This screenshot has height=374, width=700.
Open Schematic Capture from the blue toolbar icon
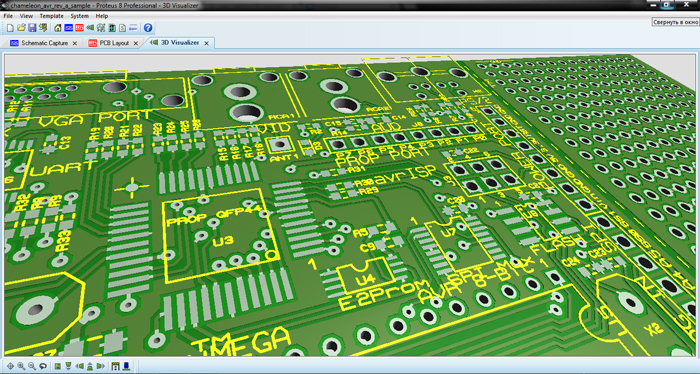tap(68, 28)
